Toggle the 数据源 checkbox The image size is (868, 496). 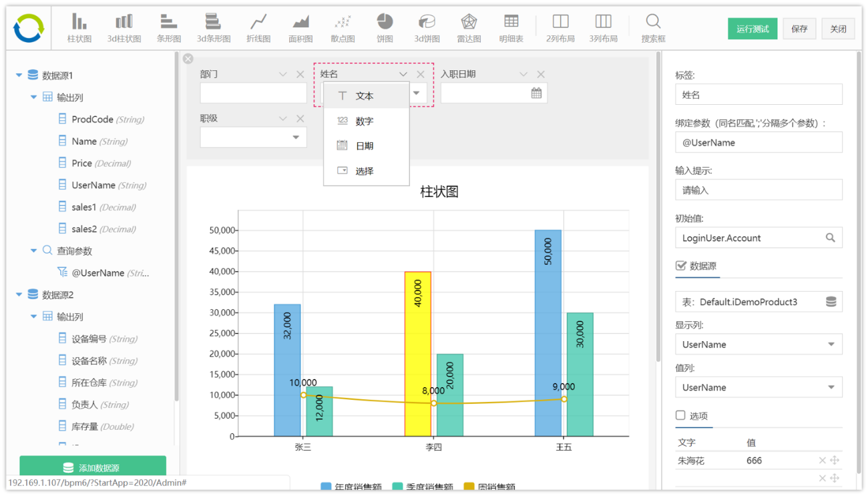click(680, 266)
